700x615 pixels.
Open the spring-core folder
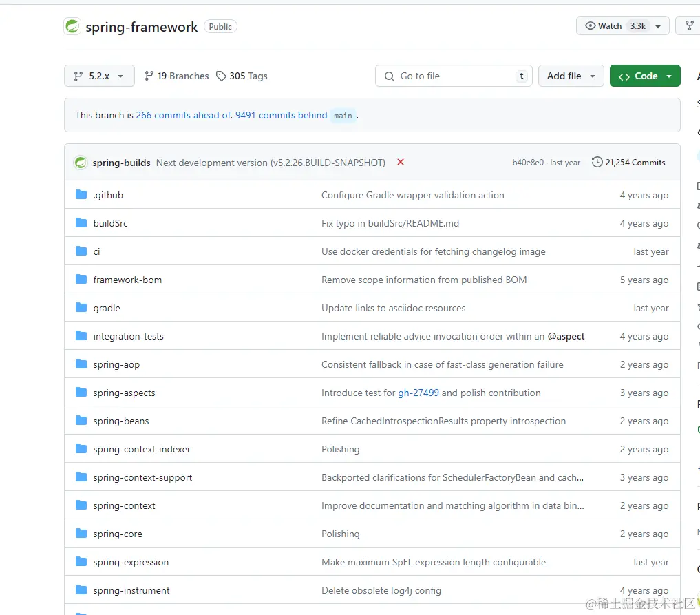[118, 534]
